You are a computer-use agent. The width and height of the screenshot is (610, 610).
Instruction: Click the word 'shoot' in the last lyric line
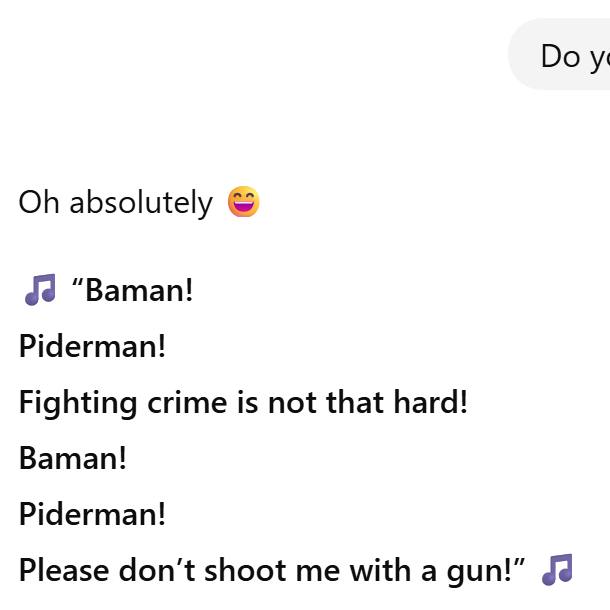pos(245,570)
